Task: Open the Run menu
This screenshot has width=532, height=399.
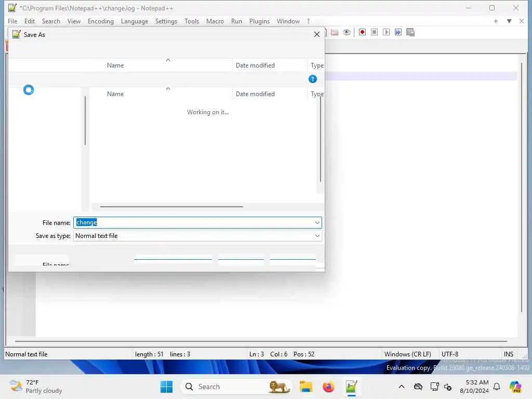Action: point(236,21)
